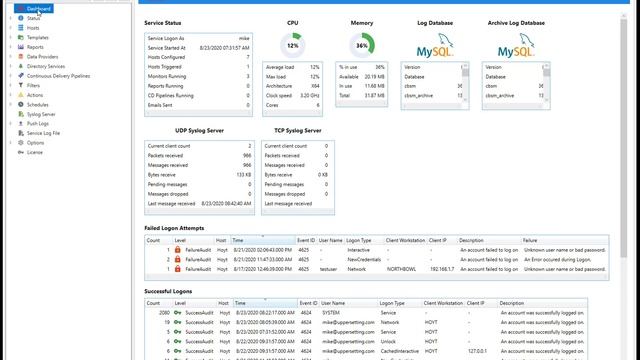This screenshot has width=640, height=360.
Task: Select the Schedules clock icon
Action: click(21, 104)
